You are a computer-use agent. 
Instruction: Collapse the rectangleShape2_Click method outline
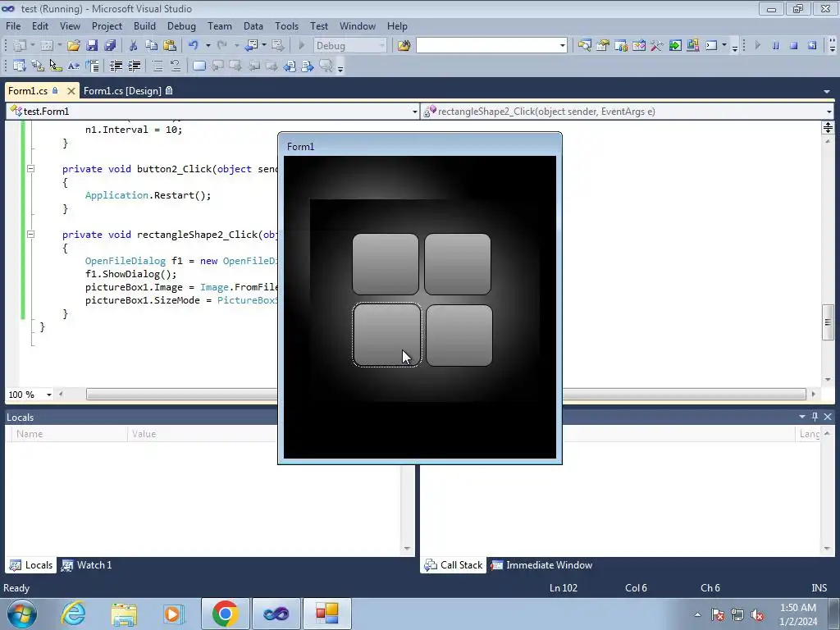click(30, 234)
